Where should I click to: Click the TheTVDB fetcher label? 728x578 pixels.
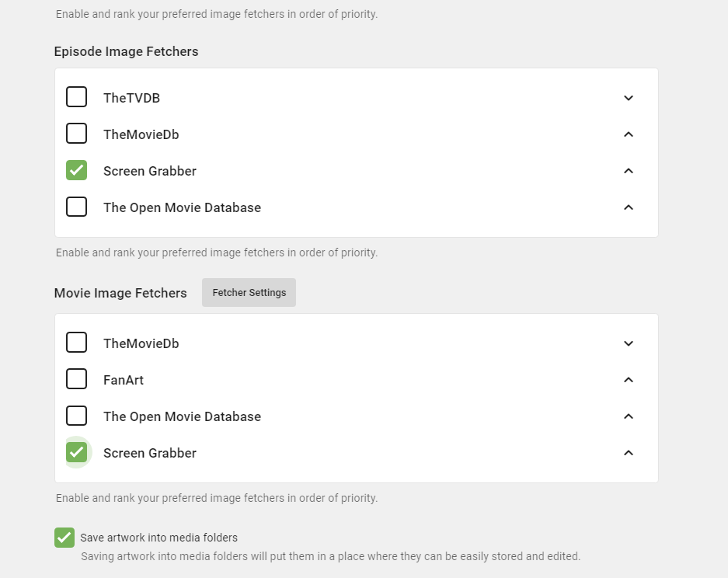coord(131,98)
